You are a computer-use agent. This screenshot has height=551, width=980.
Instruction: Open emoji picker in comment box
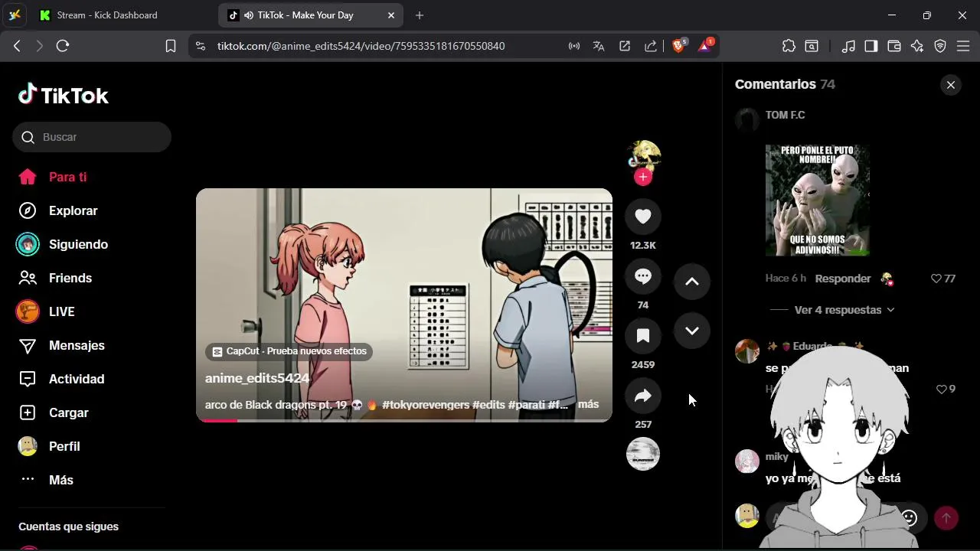(909, 518)
